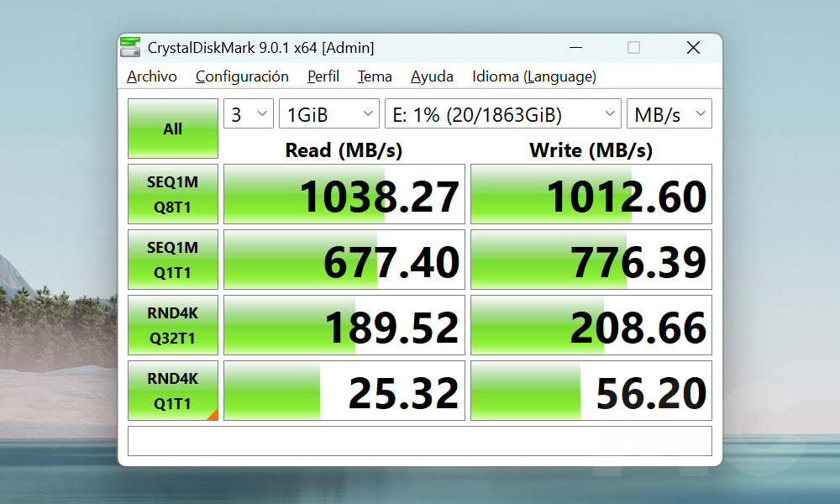Open the drive selector showing E: 1%
Screen dimensions: 840x504
coord(502,114)
